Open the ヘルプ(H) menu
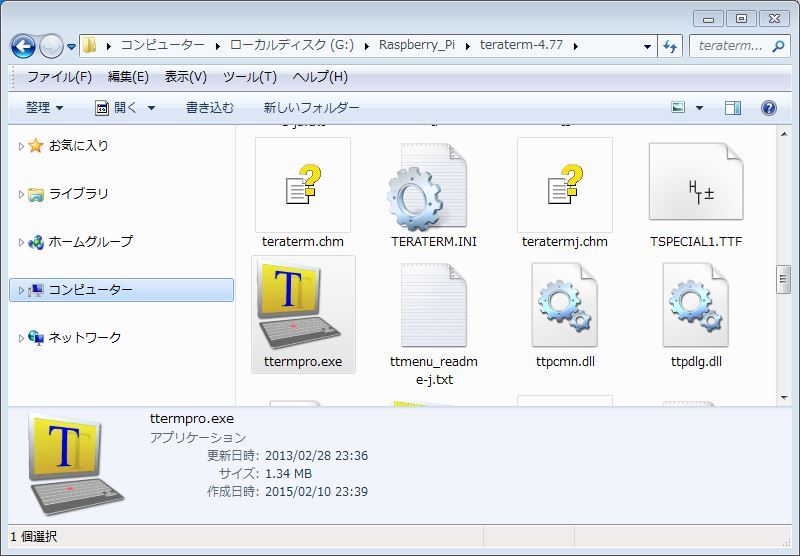This screenshot has width=800, height=556. click(x=320, y=77)
